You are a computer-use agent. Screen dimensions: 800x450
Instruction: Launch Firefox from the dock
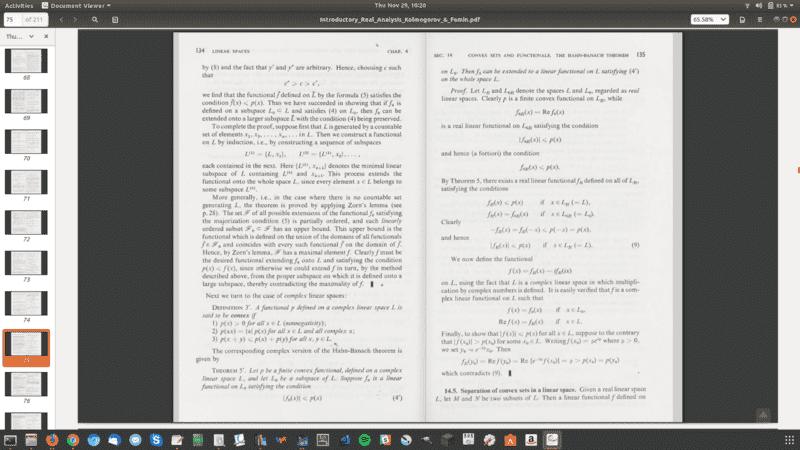click(52, 440)
